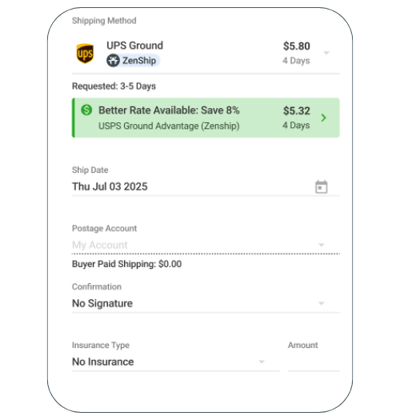
Task: Click the My Account postage field
Action: point(206,245)
